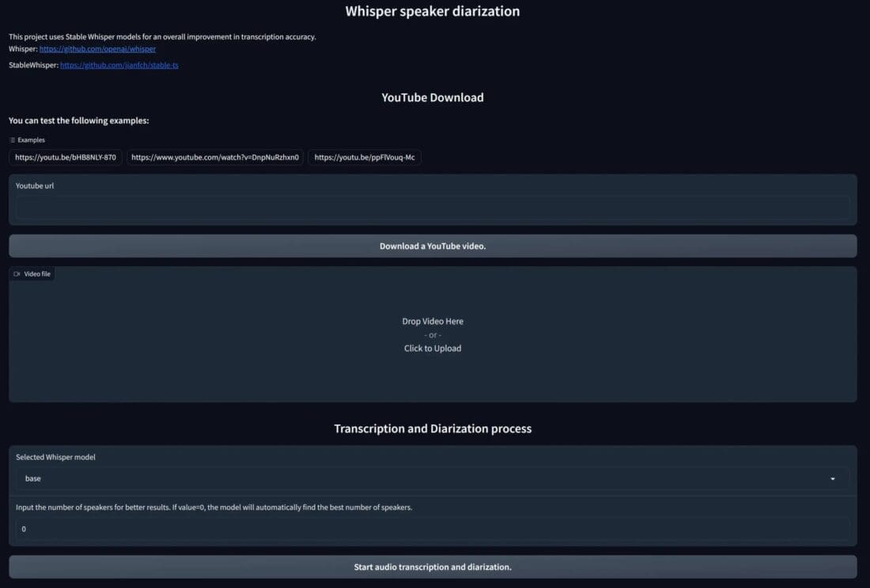Open the Whisper model dropdown arrow
The height and width of the screenshot is (588, 870).
pyautogui.click(x=832, y=479)
